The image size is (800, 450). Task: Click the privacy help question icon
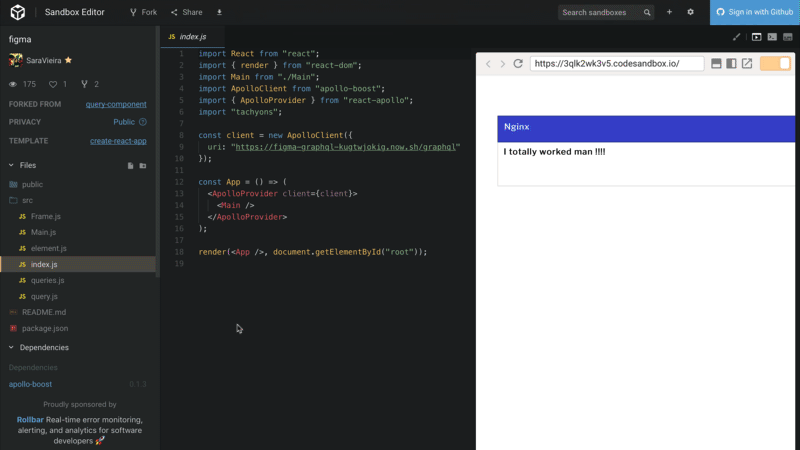pyautogui.click(x=143, y=122)
